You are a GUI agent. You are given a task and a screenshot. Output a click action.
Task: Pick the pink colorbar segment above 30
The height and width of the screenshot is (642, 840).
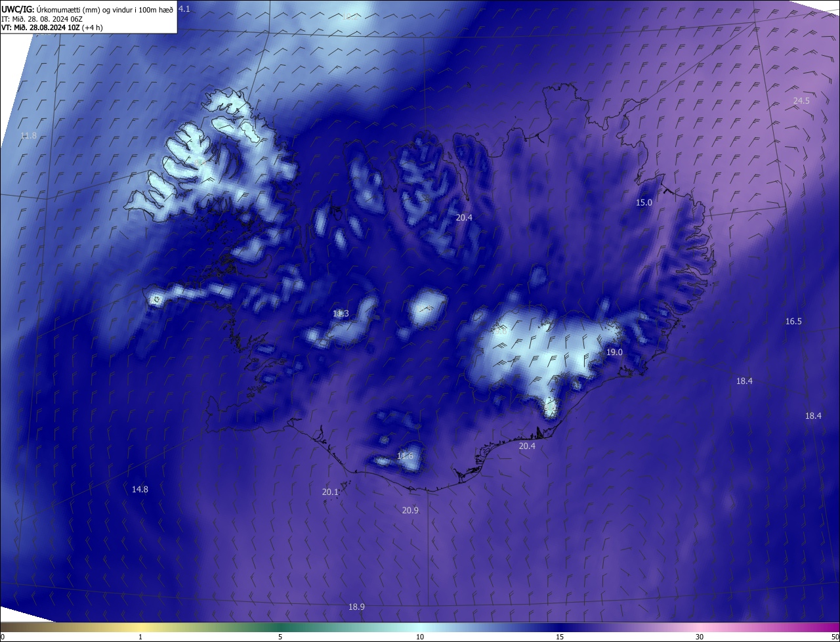[x=700, y=627]
